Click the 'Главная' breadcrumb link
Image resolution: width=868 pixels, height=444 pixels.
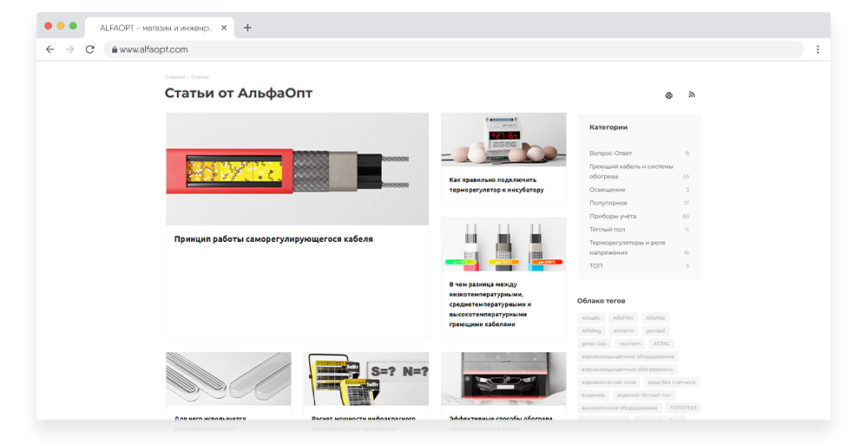click(x=174, y=77)
